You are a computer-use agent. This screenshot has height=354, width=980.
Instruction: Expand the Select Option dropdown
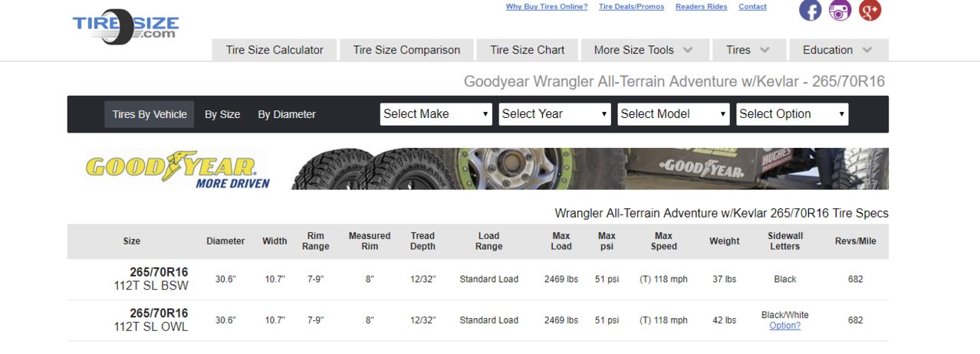[x=792, y=114]
